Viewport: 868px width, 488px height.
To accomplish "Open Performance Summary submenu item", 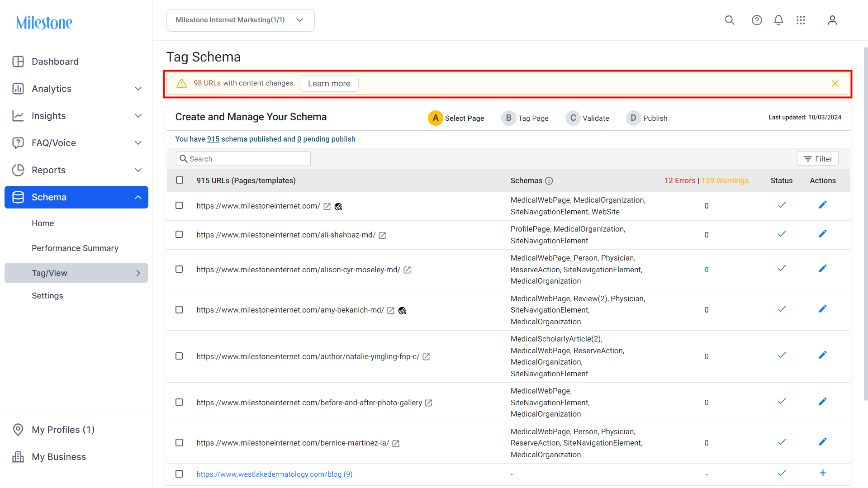I will (x=75, y=248).
